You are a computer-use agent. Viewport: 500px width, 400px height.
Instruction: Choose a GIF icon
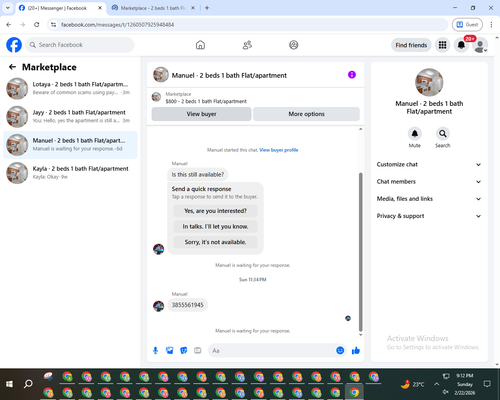click(x=198, y=350)
